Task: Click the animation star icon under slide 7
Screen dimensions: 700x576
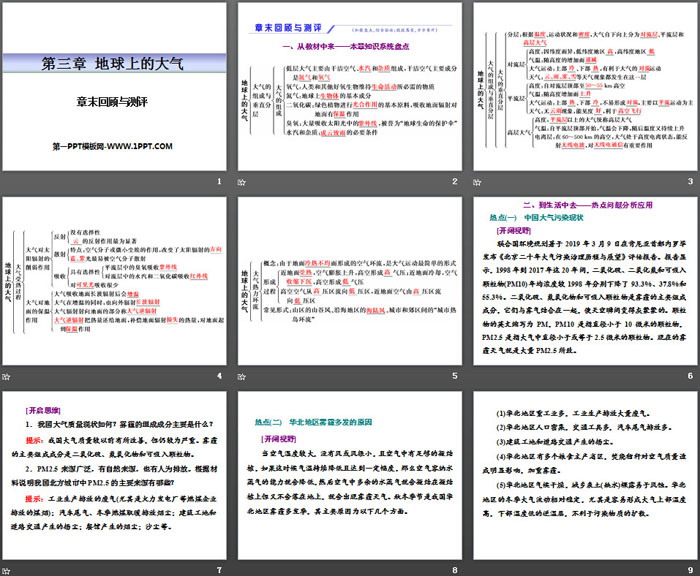Action: [6, 571]
